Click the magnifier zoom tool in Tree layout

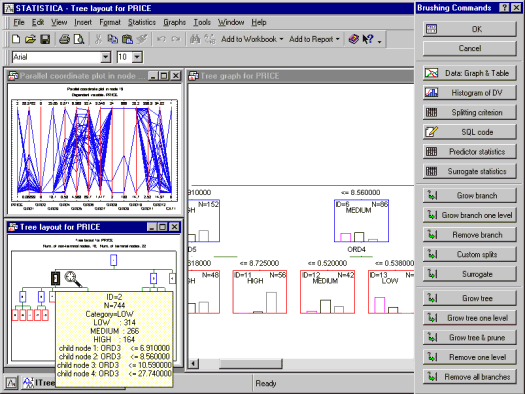(73, 279)
